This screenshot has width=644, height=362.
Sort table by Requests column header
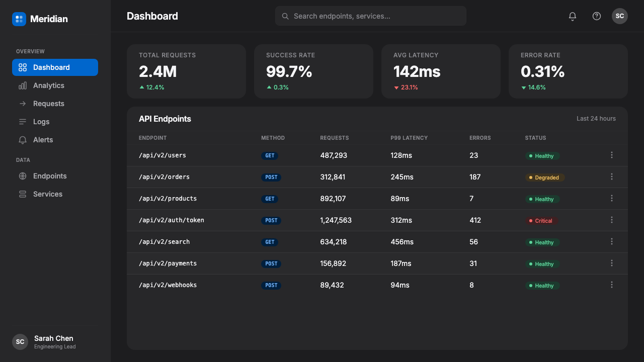click(335, 138)
